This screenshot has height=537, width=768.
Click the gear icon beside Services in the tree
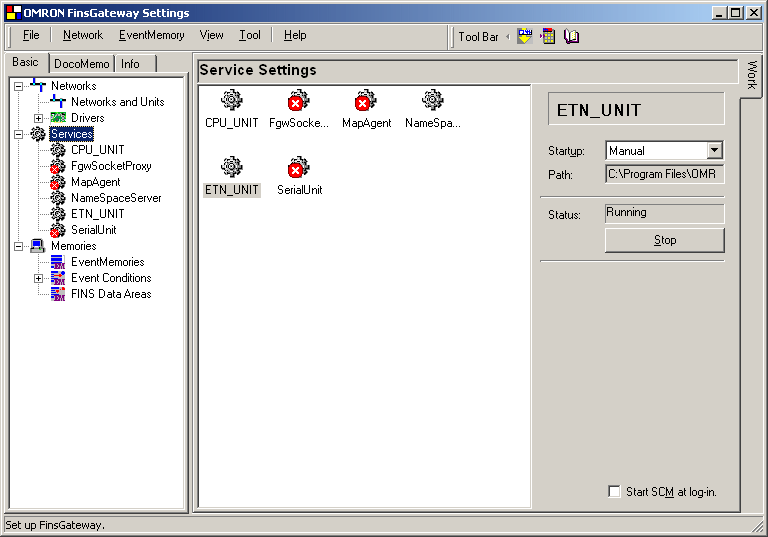click(38, 134)
